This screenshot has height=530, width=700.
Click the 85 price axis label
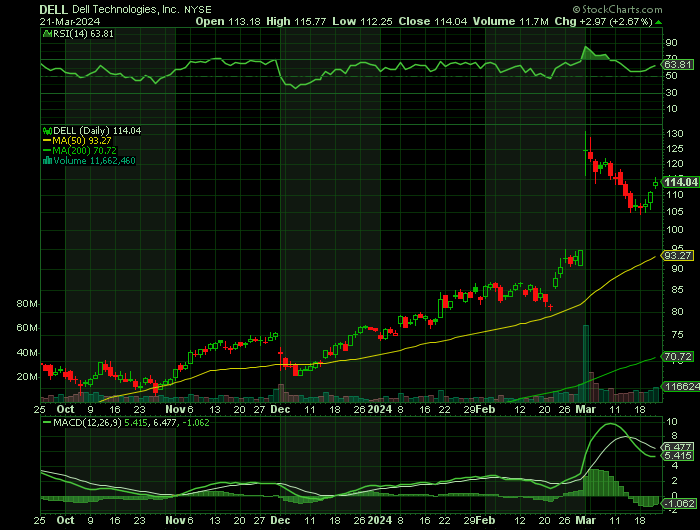(677, 290)
